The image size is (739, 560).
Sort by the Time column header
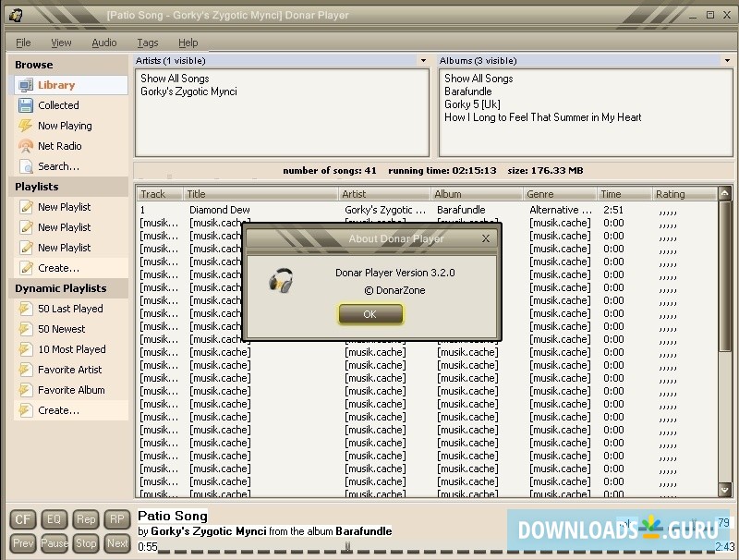[624, 194]
